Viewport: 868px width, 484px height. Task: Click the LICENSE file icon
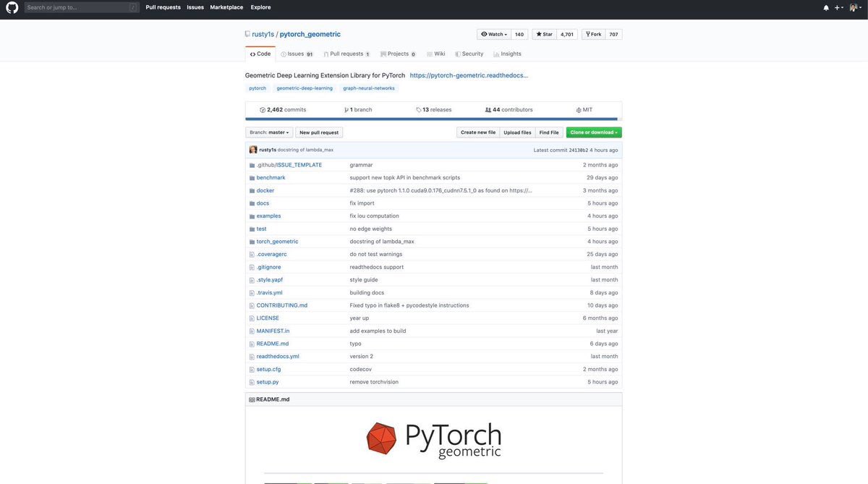(x=252, y=318)
